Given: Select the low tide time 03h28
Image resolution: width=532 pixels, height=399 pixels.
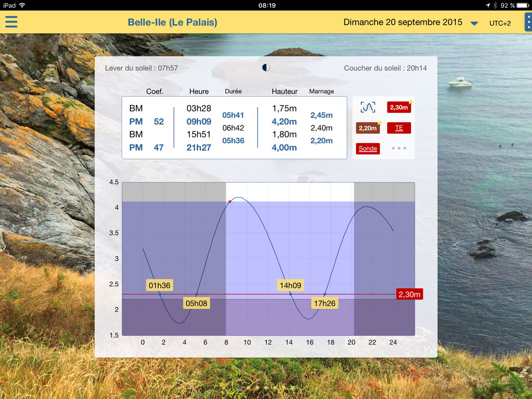Looking at the screenshot, I should (x=199, y=109).
